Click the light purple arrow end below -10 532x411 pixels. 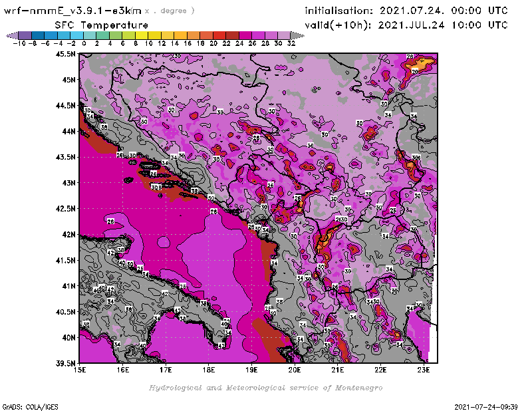(12, 35)
